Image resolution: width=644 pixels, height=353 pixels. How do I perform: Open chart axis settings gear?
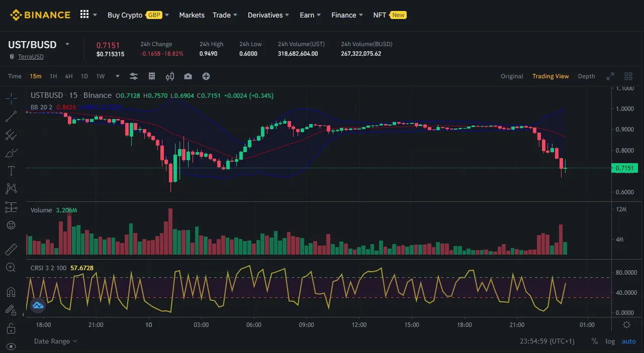(x=626, y=325)
